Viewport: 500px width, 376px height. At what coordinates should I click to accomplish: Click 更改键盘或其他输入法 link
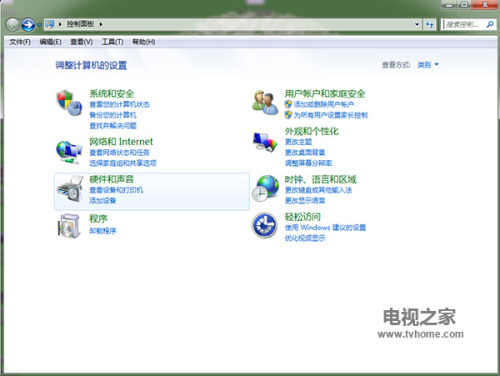[x=318, y=190]
